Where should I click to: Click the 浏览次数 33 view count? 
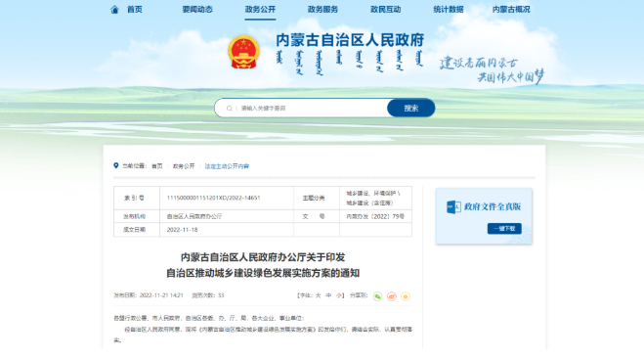208,295
